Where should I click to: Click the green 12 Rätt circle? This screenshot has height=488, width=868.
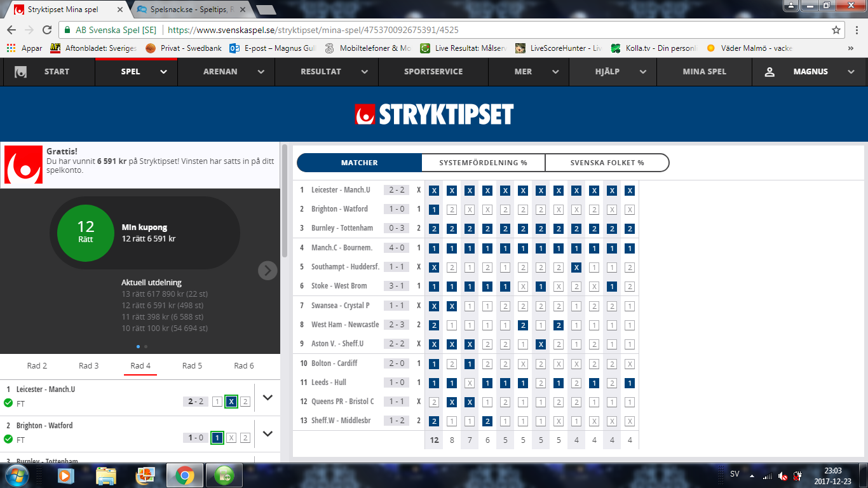coord(86,233)
